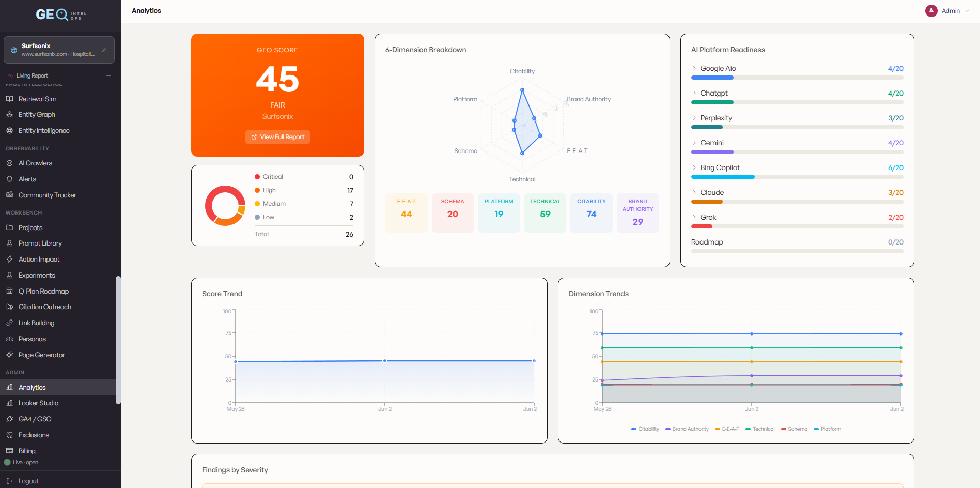Click the Brand Authority legend item

687,429
